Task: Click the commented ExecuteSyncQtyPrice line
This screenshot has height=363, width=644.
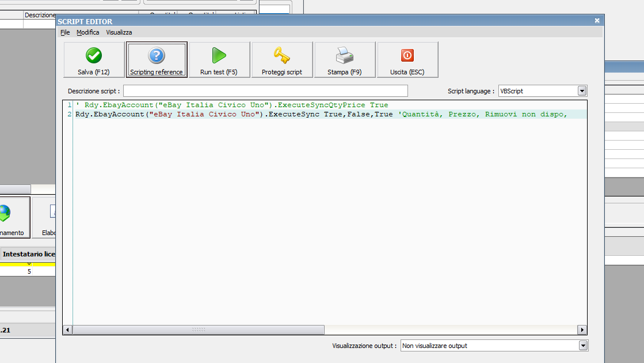Action: tap(232, 105)
